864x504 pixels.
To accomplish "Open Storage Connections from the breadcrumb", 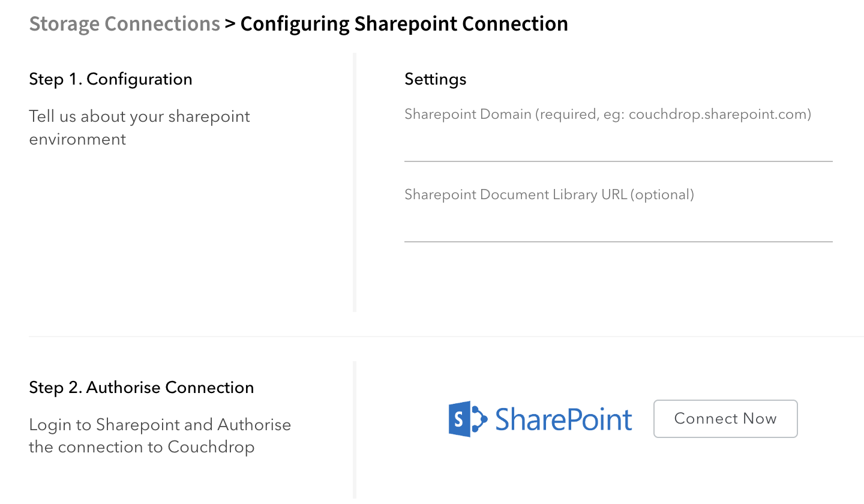I will 124,23.
